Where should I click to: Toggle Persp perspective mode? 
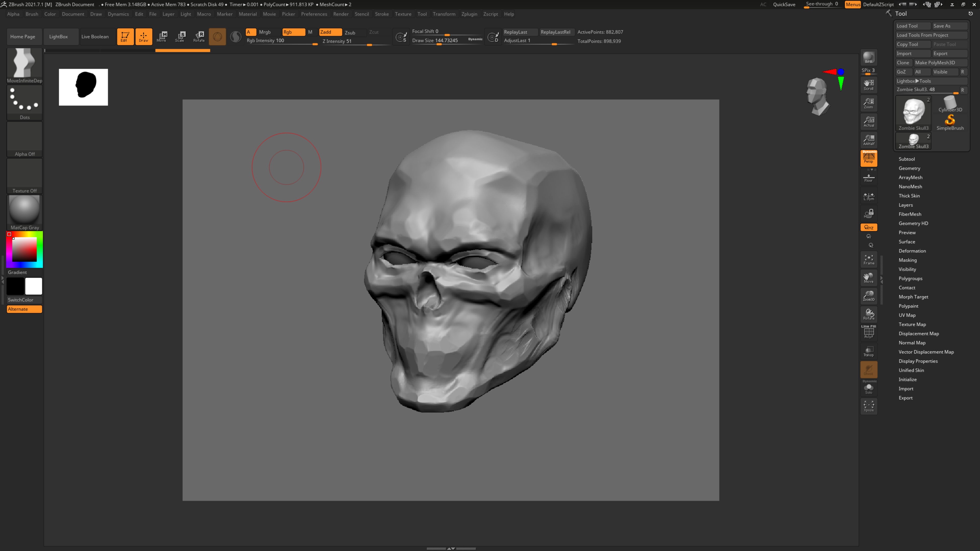coord(868,158)
